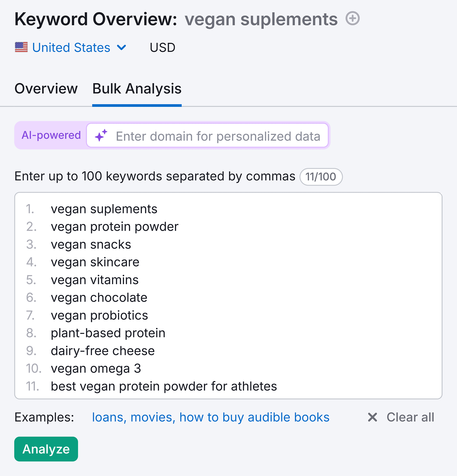Image resolution: width=457 pixels, height=476 pixels.
Task: Select the Bulk Analysis tab
Action: pos(137,89)
